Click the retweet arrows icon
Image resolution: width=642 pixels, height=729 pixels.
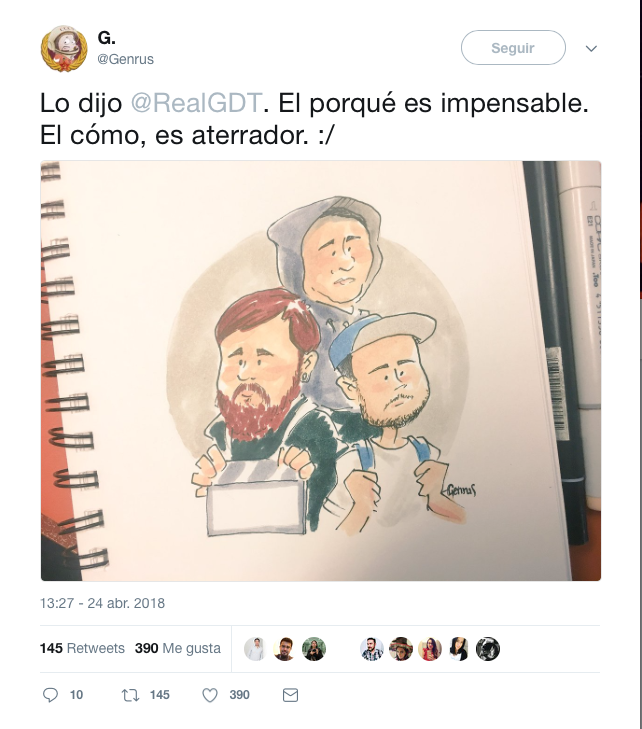click(130, 695)
